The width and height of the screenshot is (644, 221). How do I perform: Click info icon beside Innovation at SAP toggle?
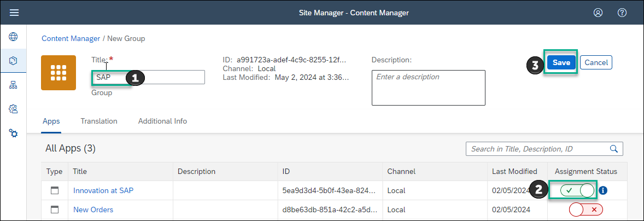click(602, 190)
